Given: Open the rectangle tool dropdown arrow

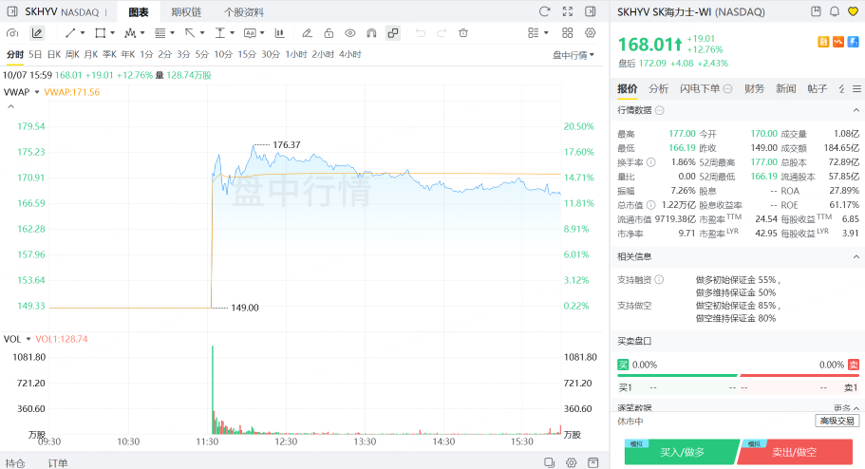Looking at the screenshot, I should [x=113, y=33].
